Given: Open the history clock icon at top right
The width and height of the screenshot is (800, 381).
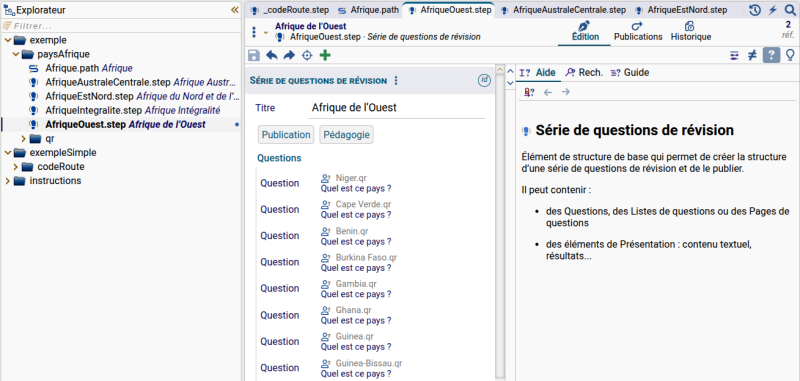Looking at the screenshot, I should pos(755,10).
